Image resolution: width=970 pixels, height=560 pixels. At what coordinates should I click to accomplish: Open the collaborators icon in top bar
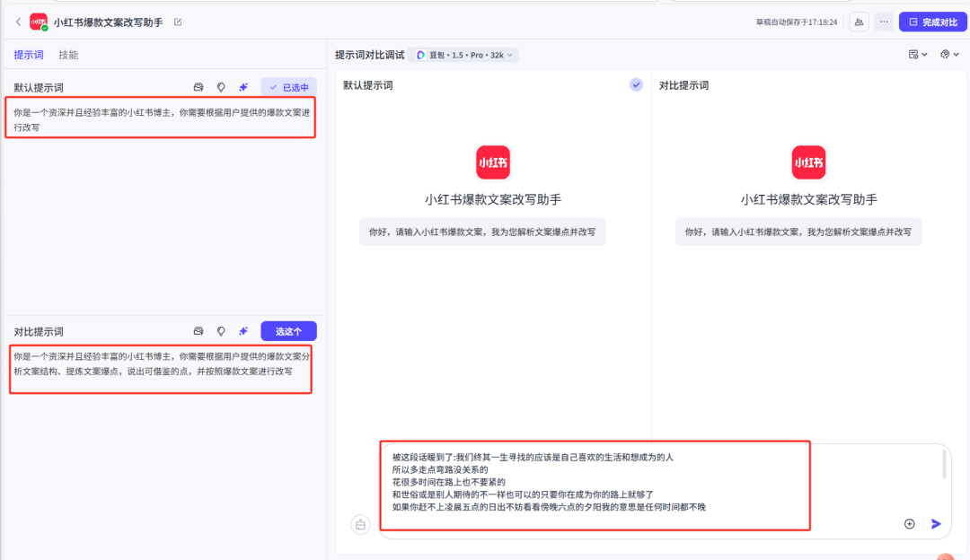point(859,22)
